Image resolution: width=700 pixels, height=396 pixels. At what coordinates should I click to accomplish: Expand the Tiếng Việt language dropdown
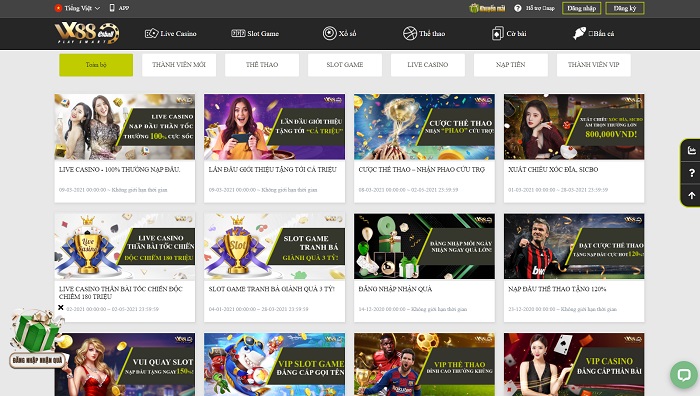click(x=77, y=8)
